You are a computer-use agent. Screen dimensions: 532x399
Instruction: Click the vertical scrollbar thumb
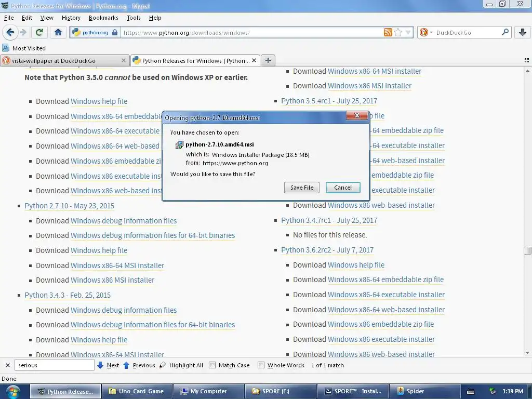527,250
